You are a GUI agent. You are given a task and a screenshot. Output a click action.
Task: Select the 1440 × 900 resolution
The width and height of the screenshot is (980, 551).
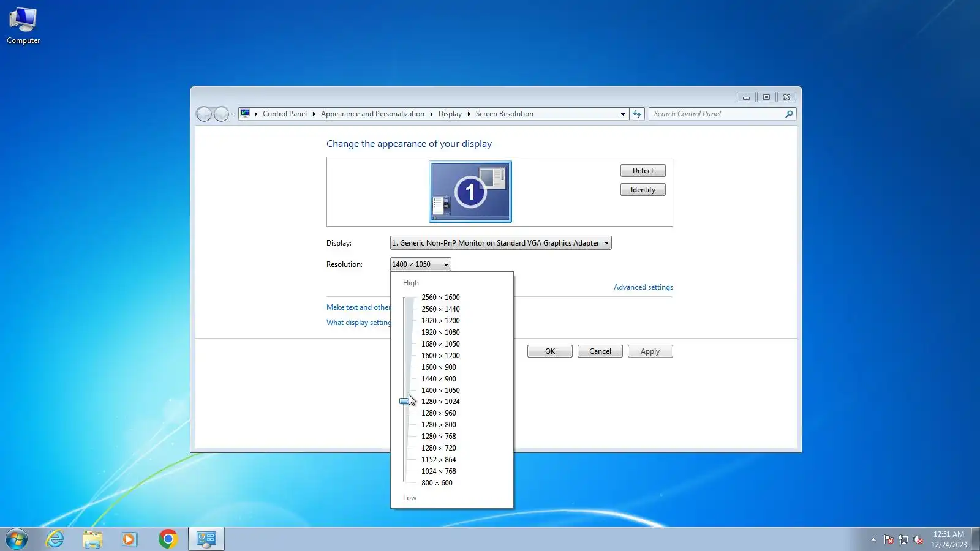click(x=439, y=379)
